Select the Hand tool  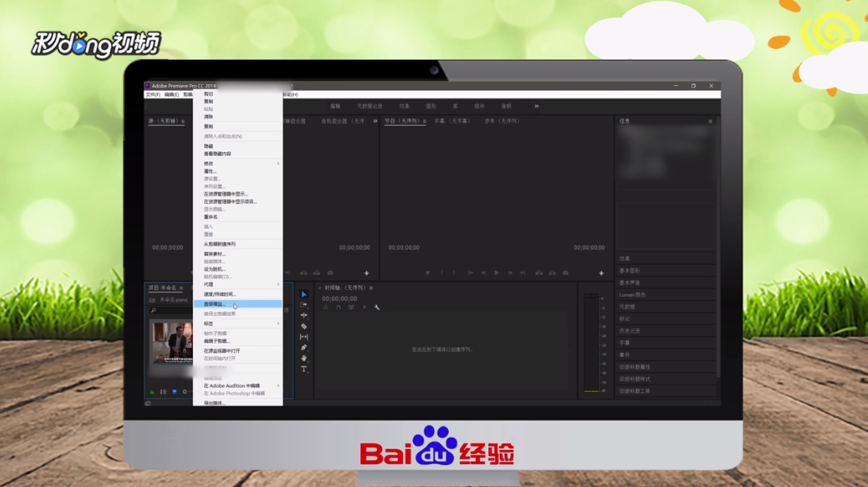point(304,358)
